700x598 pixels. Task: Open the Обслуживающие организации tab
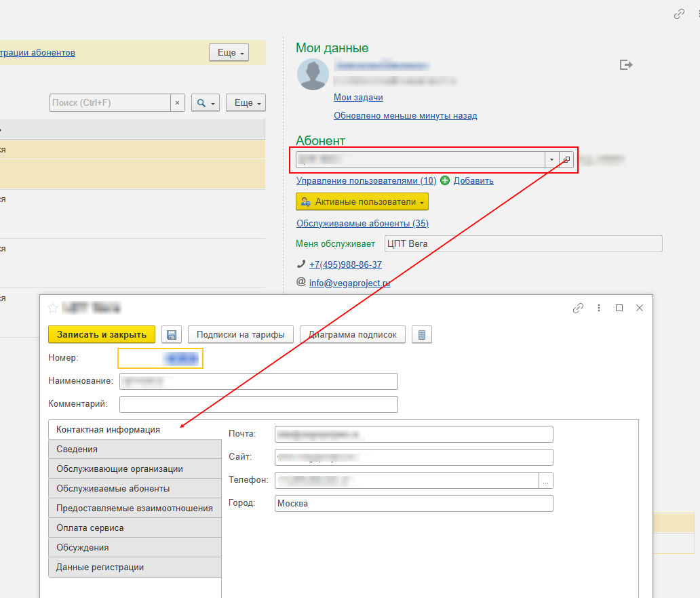click(x=135, y=469)
